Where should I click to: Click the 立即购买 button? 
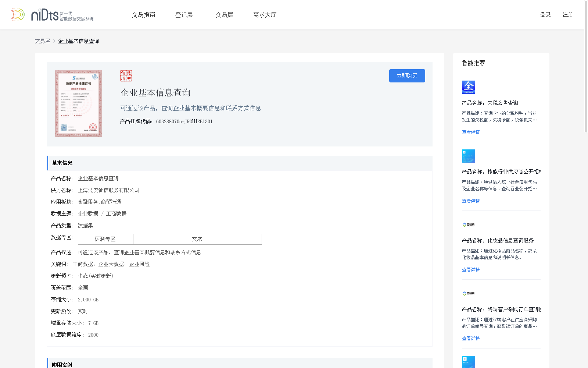tap(407, 76)
